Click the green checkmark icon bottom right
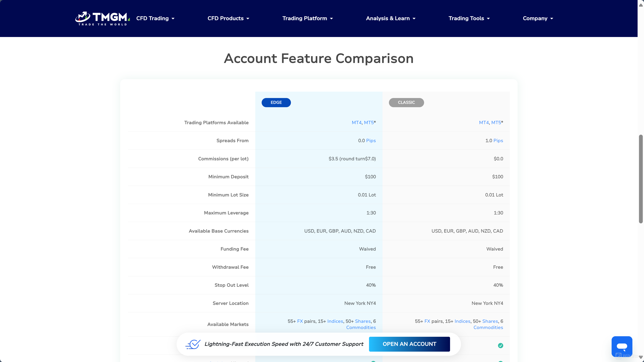 coord(500,346)
